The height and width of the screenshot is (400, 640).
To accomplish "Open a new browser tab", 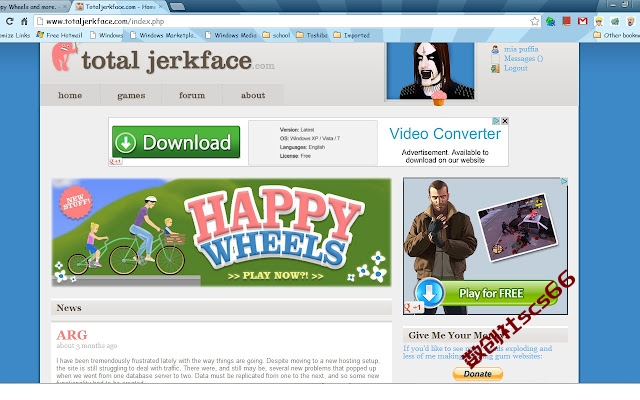I will pyautogui.click(x=177, y=7).
